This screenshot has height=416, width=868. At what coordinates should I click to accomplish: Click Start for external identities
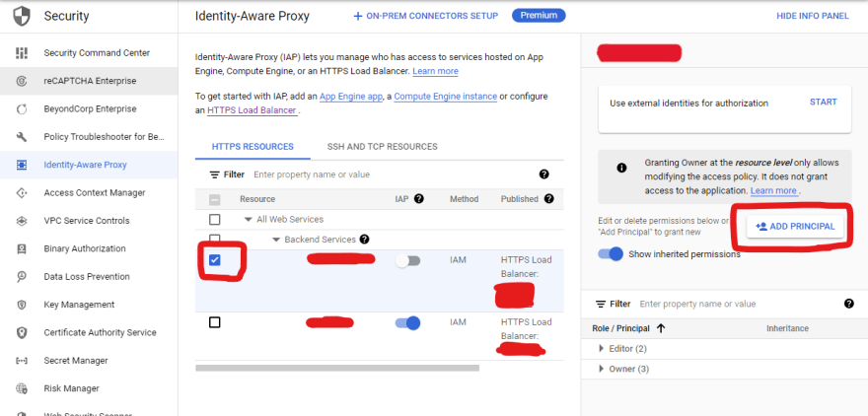click(824, 102)
